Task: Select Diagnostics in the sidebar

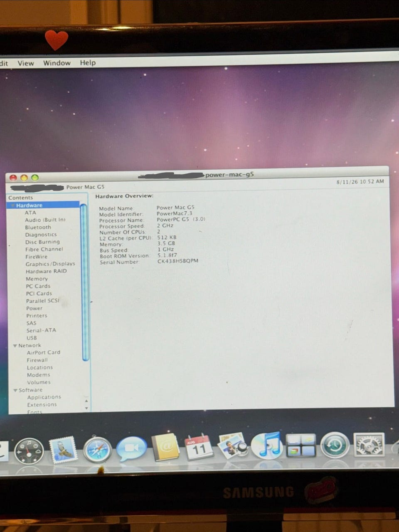Action: click(41, 235)
